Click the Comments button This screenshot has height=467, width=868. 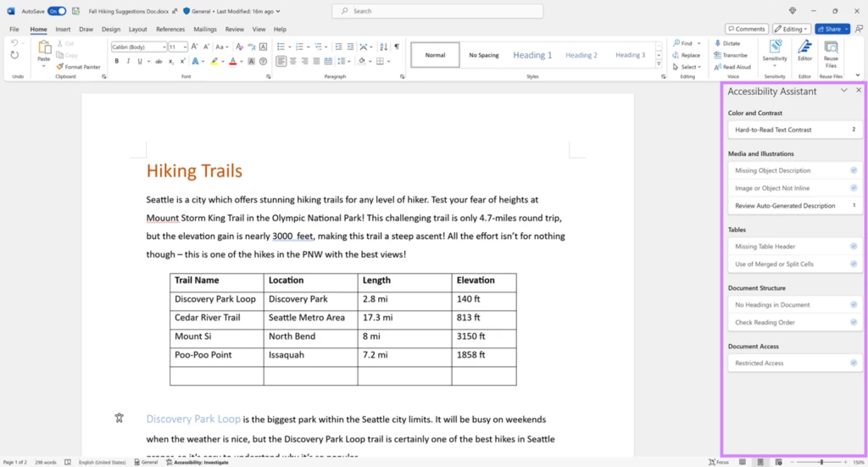point(746,29)
